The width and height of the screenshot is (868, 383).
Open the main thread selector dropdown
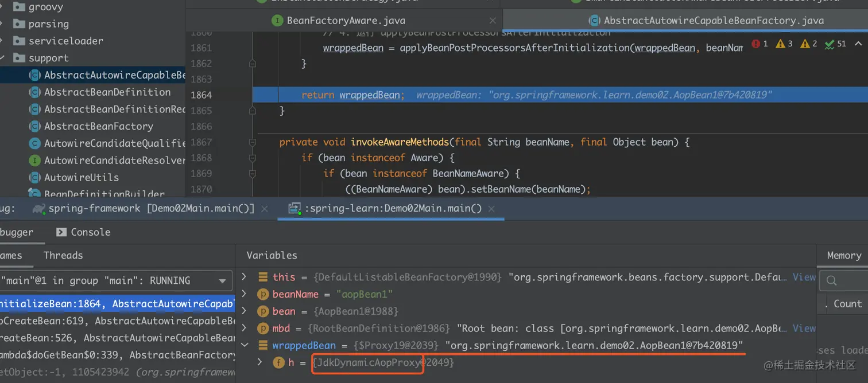pos(223,280)
